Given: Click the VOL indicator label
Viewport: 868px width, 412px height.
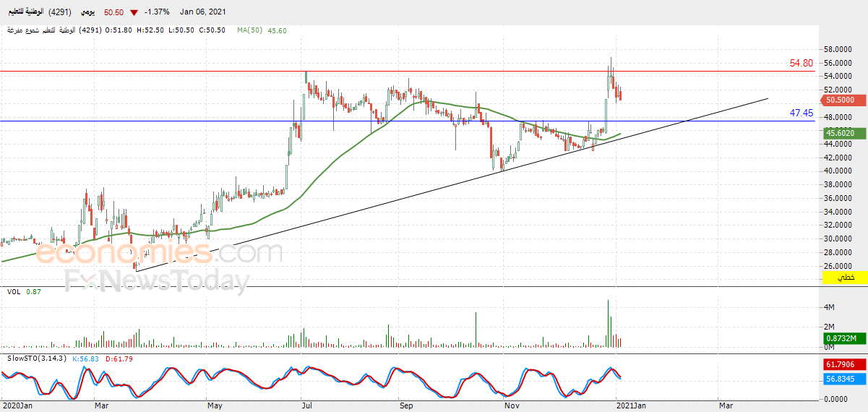Looking at the screenshot, I should (x=14, y=291).
